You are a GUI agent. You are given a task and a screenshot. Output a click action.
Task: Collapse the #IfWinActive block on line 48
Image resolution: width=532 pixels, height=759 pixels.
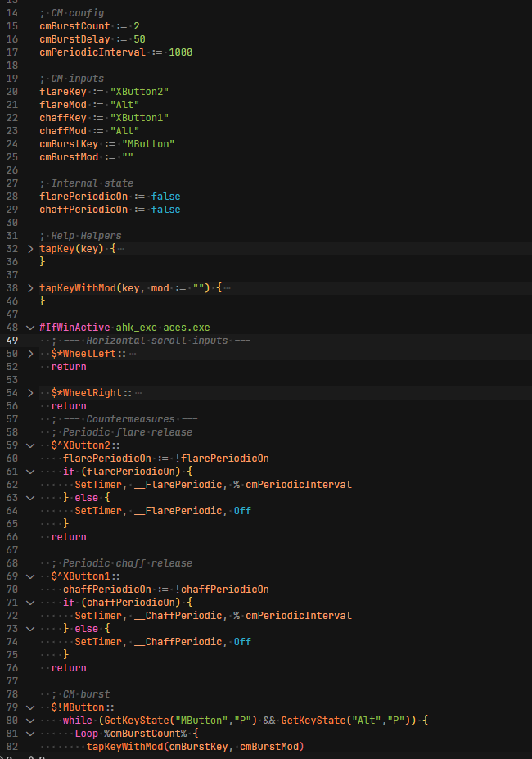pos(30,328)
